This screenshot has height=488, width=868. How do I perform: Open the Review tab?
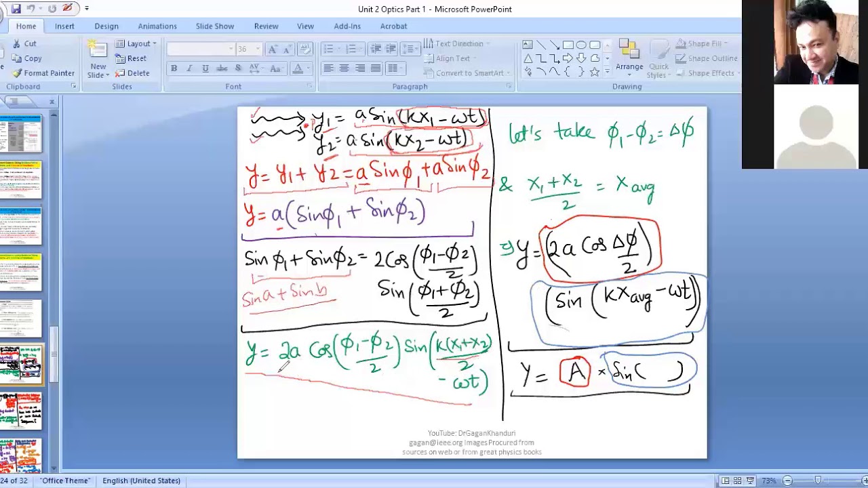(x=266, y=26)
